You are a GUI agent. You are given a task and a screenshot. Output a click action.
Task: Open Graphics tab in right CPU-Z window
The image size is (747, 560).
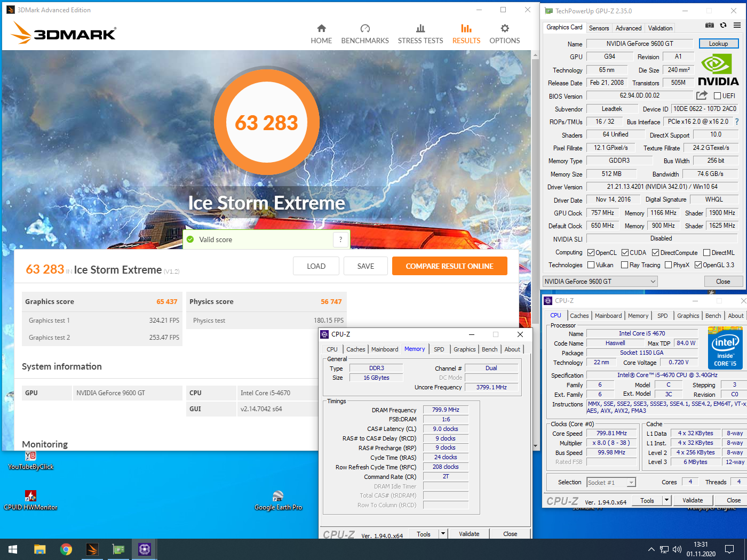pos(688,316)
